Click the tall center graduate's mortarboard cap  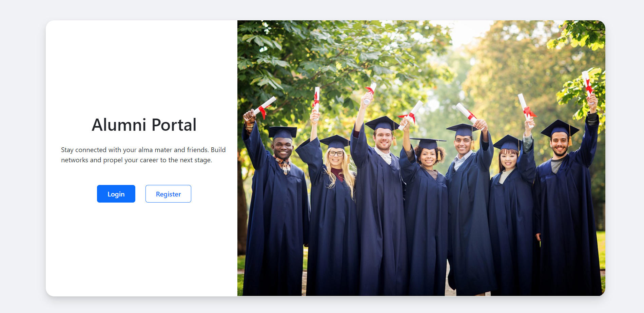(382, 123)
